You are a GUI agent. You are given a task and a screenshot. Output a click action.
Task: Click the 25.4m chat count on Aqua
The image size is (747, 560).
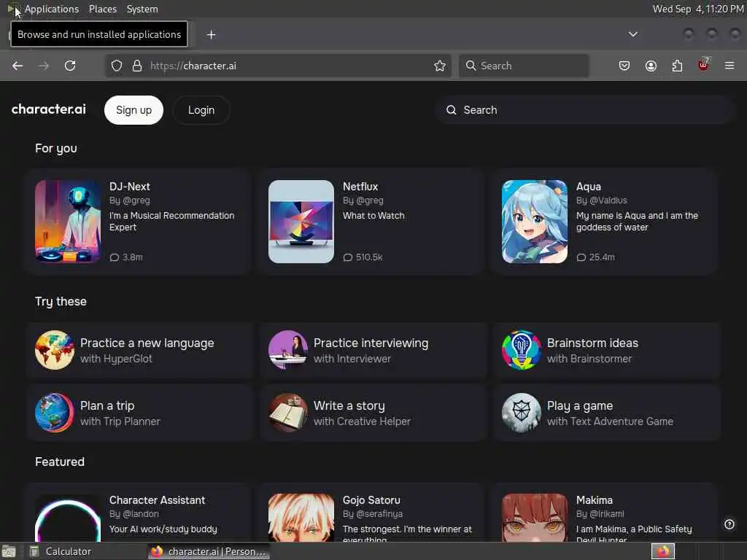tap(595, 257)
